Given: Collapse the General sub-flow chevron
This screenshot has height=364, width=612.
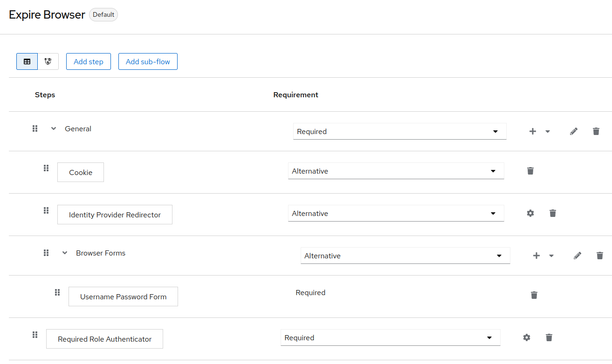Looking at the screenshot, I should click(x=54, y=129).
